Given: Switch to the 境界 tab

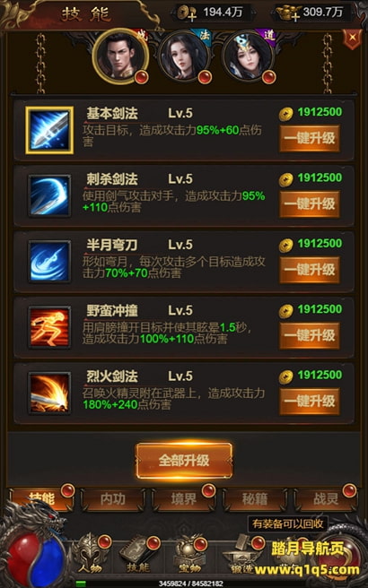Looking at the screenshot, I should tap(184, 499).
